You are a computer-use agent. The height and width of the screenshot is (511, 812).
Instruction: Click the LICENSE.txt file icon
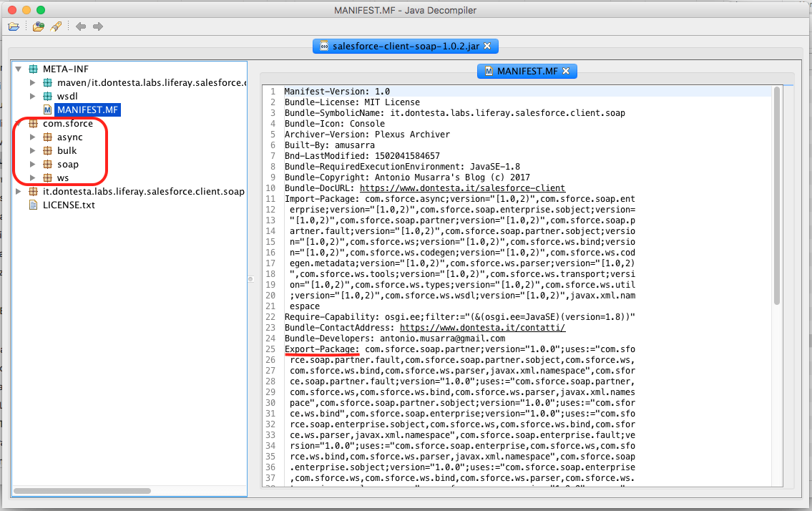click(x=33, y=205)
